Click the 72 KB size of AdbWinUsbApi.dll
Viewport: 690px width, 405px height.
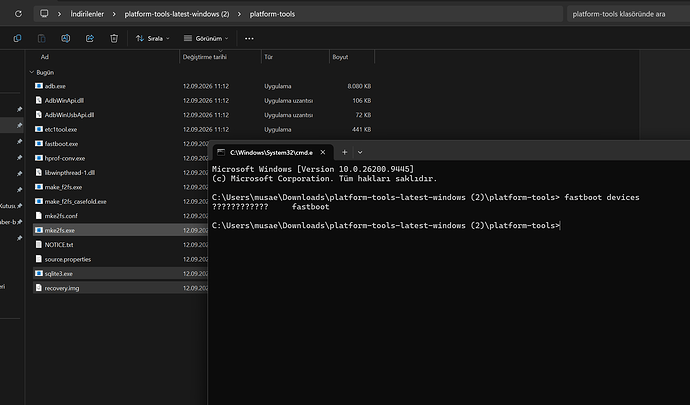(x=363, y=115)
